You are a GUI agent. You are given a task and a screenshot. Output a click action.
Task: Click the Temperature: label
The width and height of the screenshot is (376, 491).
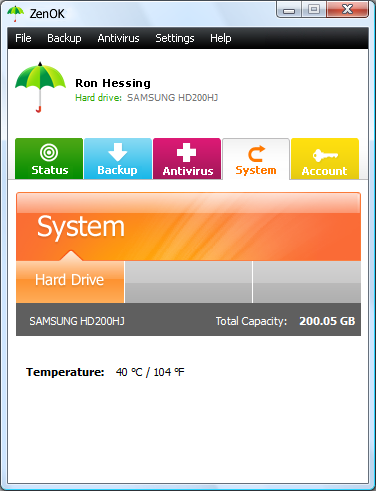65,372
